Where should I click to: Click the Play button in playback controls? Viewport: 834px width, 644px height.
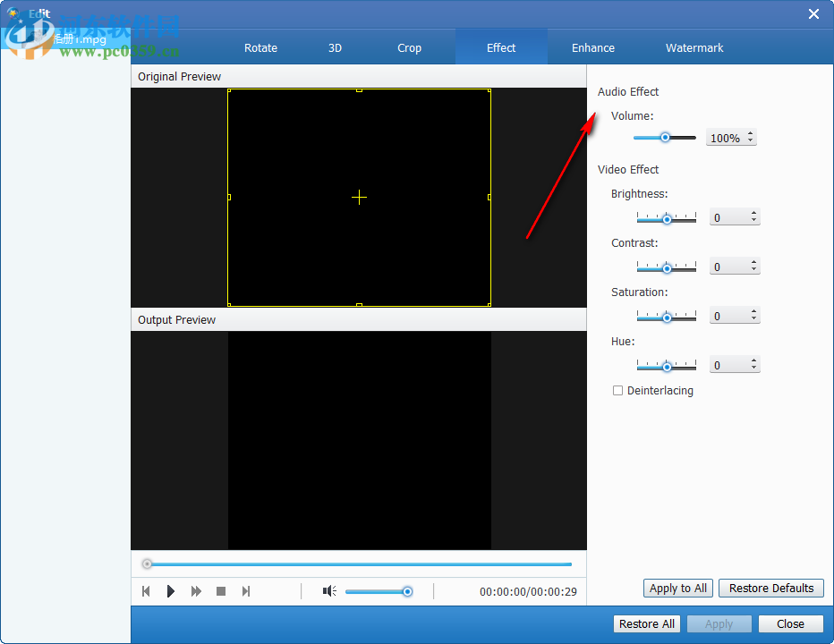[x=171, y=591]
